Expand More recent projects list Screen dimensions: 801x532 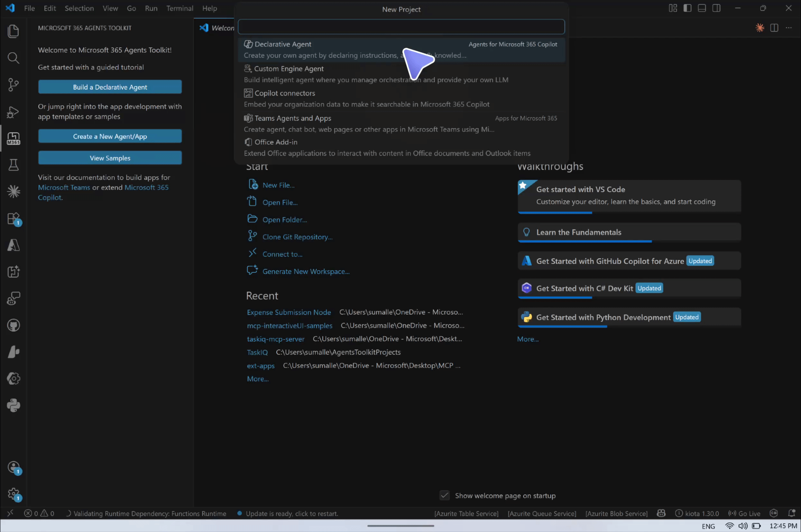pyautogui.click(x=257, y=379)
